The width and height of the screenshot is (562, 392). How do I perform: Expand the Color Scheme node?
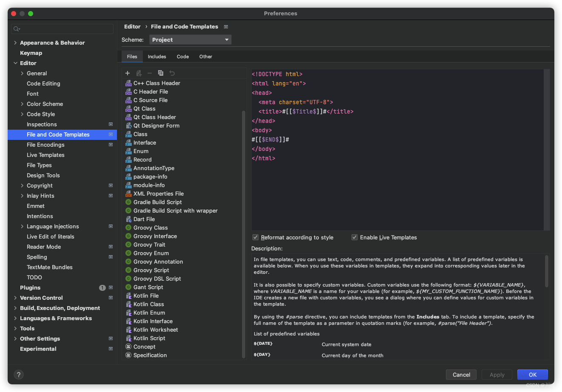tap(22, 104)
